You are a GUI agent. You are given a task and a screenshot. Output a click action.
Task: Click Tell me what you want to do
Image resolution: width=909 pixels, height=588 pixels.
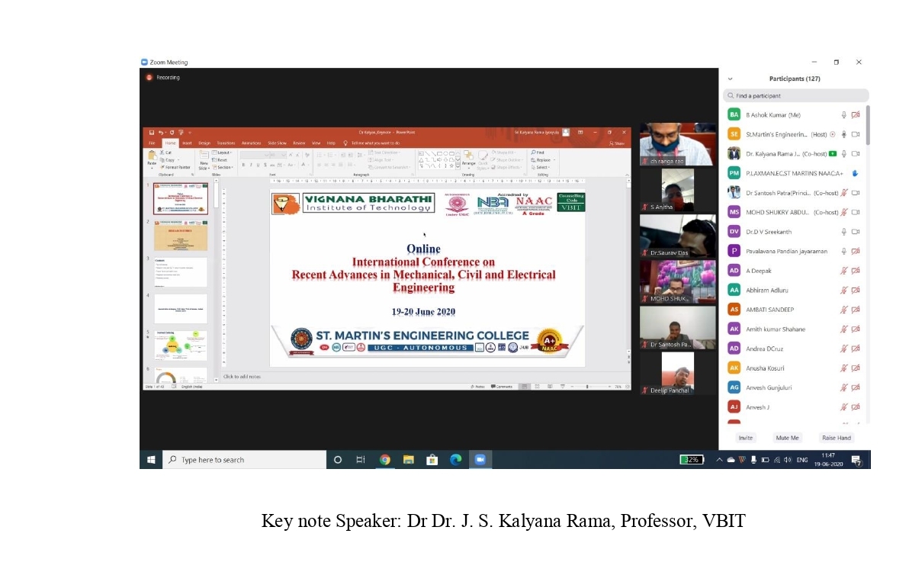click(x=371, y=143)
